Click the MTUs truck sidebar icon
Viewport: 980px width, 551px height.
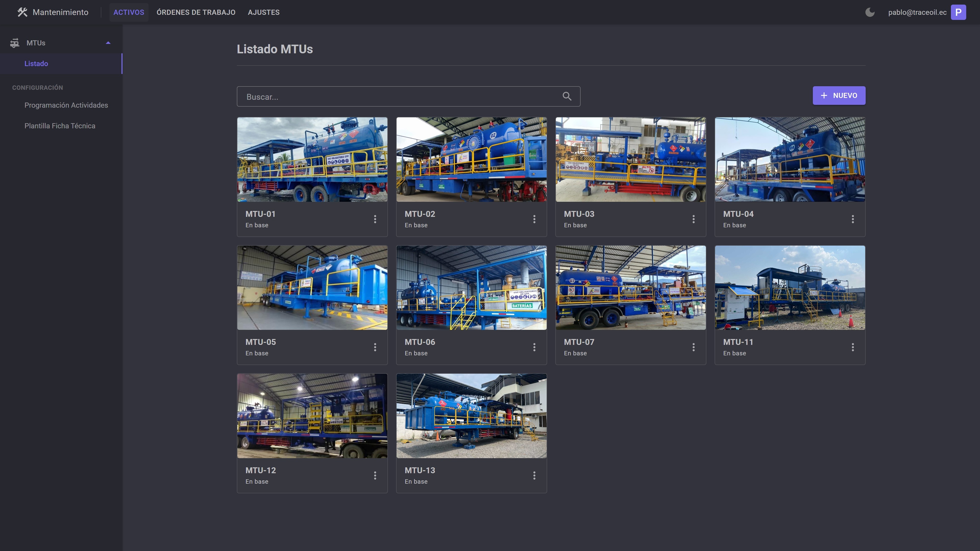pos(15,43)
